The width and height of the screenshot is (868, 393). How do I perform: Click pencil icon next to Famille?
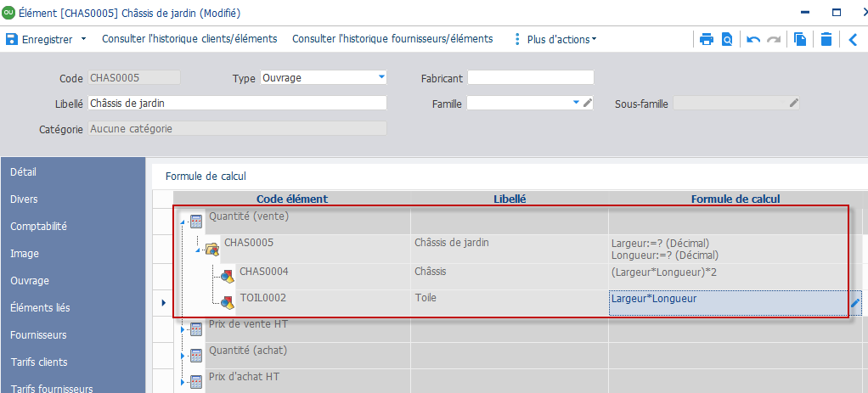click(588, 103)
